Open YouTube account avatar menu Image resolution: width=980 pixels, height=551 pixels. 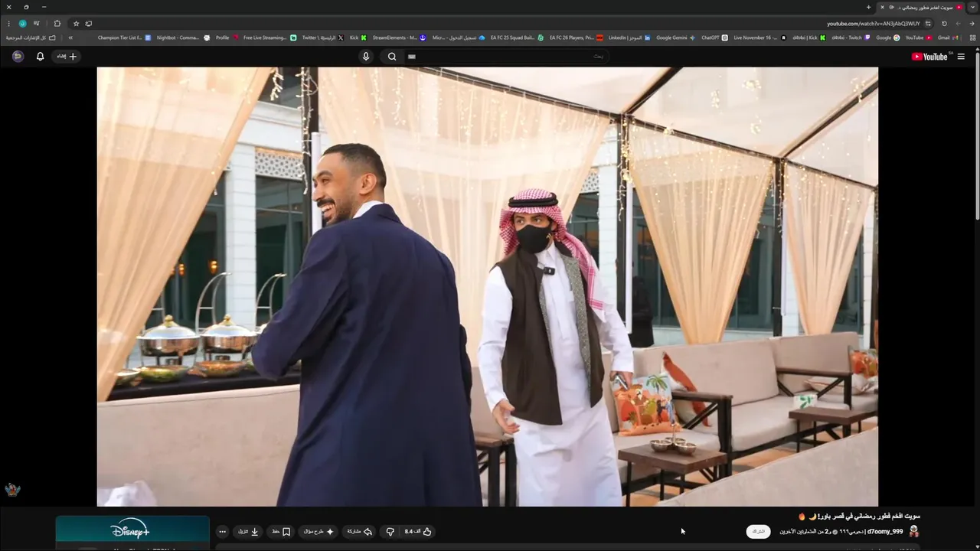[18, 56]
